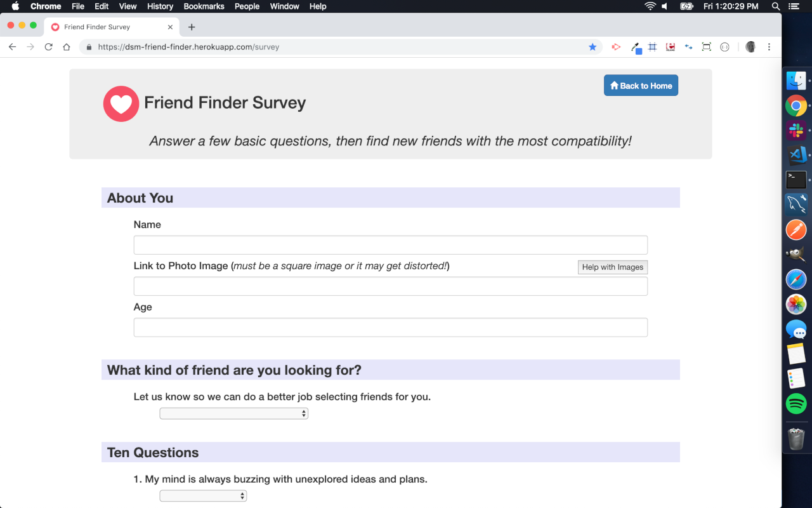Click the Help with Images button

[612, 267]
